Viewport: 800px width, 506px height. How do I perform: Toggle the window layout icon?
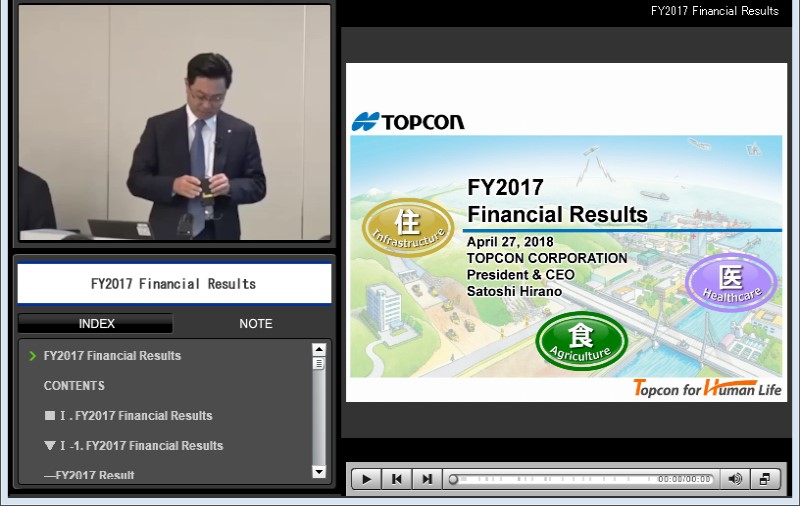(765, 479)
